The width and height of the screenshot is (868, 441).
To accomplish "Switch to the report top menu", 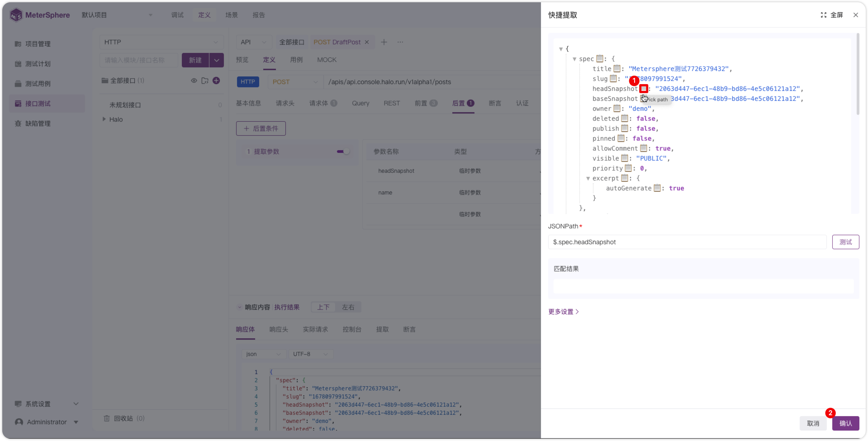I will click(x=259, y=15).
